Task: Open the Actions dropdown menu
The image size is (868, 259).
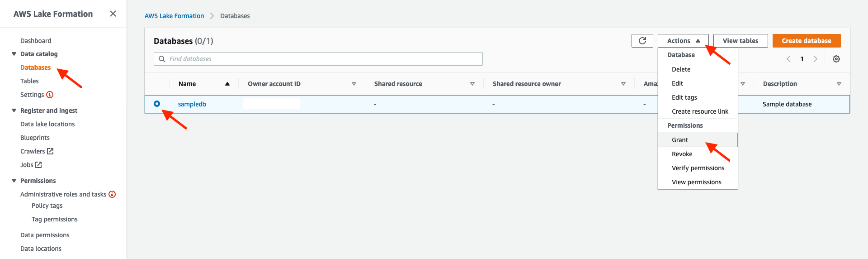Action: [x=683, y=41]
